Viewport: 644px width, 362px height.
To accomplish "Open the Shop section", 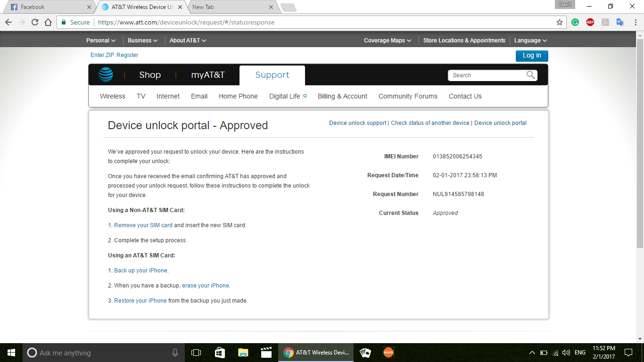I will [150, 75].
